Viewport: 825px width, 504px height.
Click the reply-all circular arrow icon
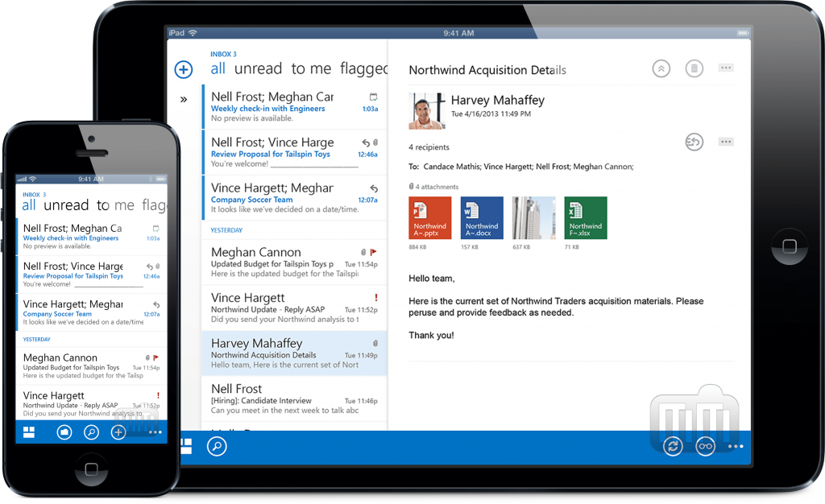pyautogui.click(x=694, y=142)
